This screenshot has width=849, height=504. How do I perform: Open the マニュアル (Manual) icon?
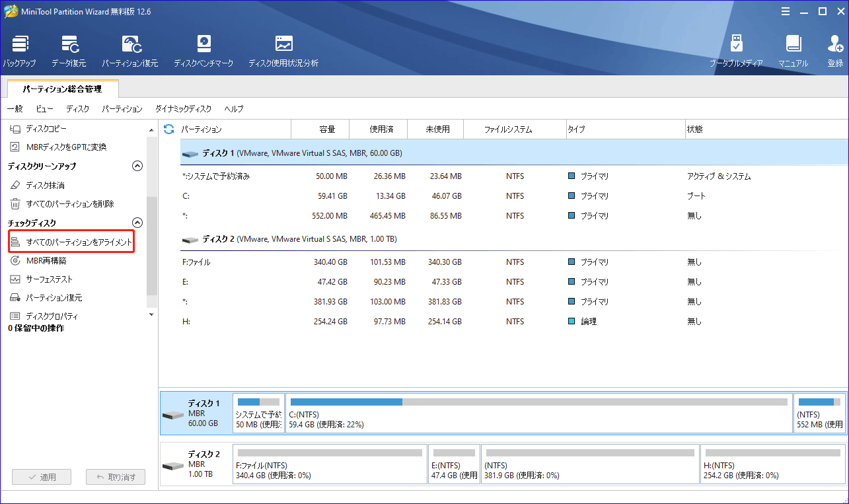[792, 50]
